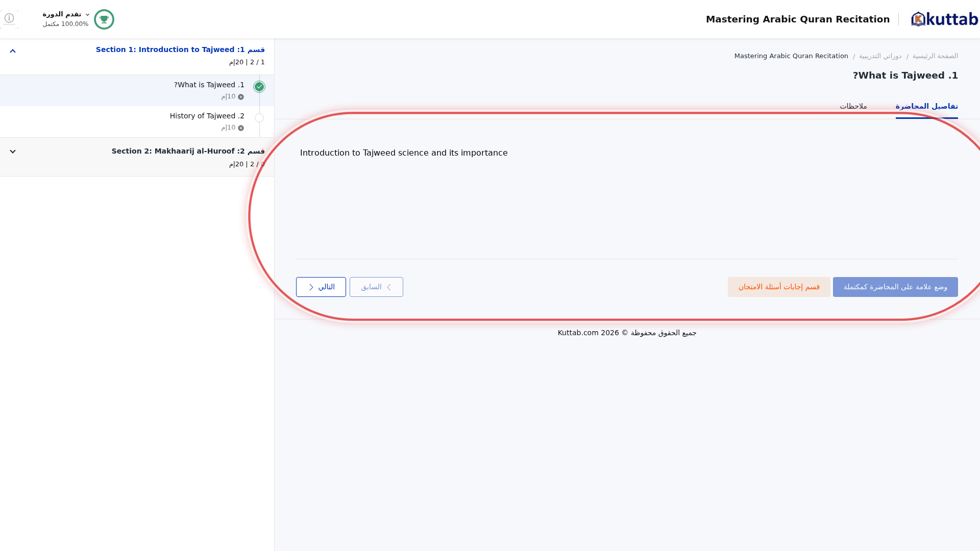Open lesson 1. What is Tajweed?
980x551 pixels.
[x=209, y=85]
